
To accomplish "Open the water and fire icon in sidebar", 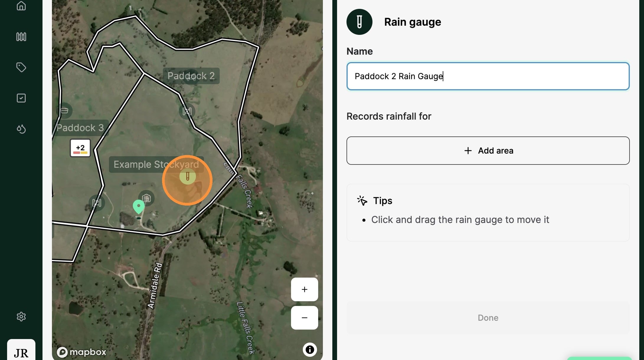I will point(21,129).
